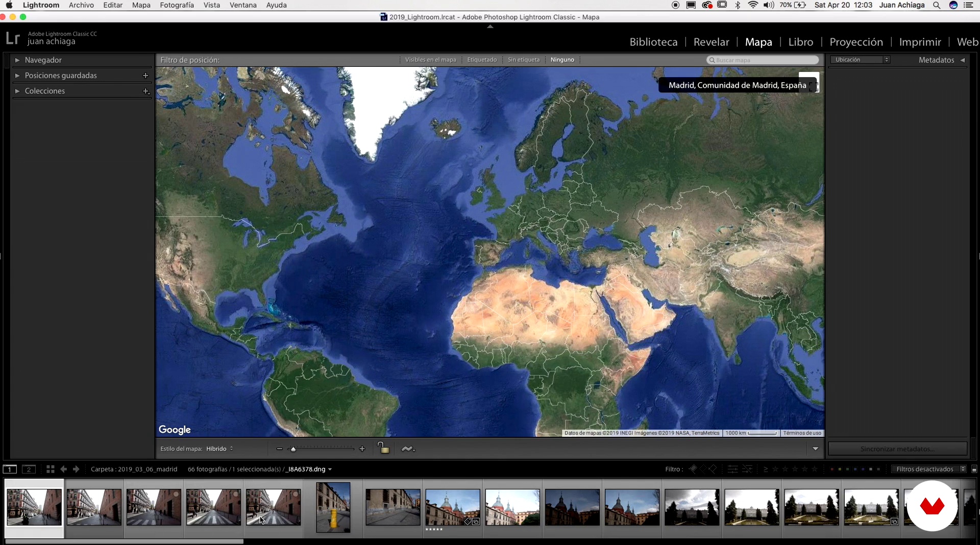The width and height of the screenshot is (980, 545).
Task: Filter by unedited photos icon
Action: [x=747, y=469]
